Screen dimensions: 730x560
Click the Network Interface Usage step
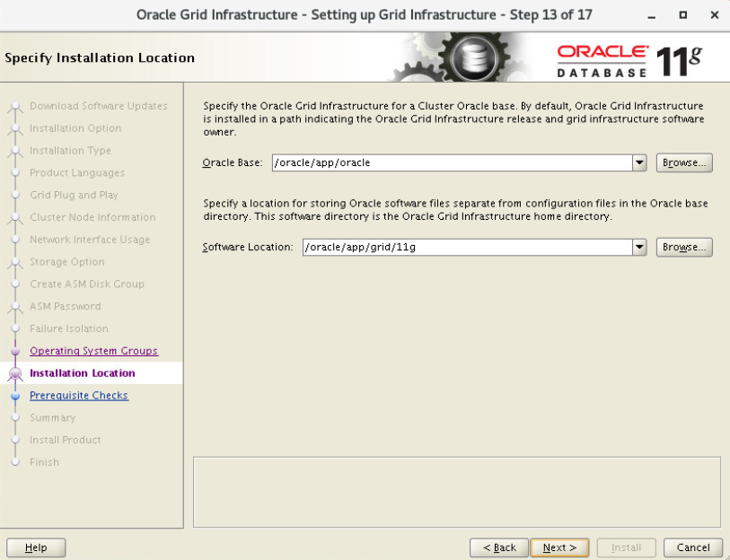pyautogui.click(x=90, y=240)
